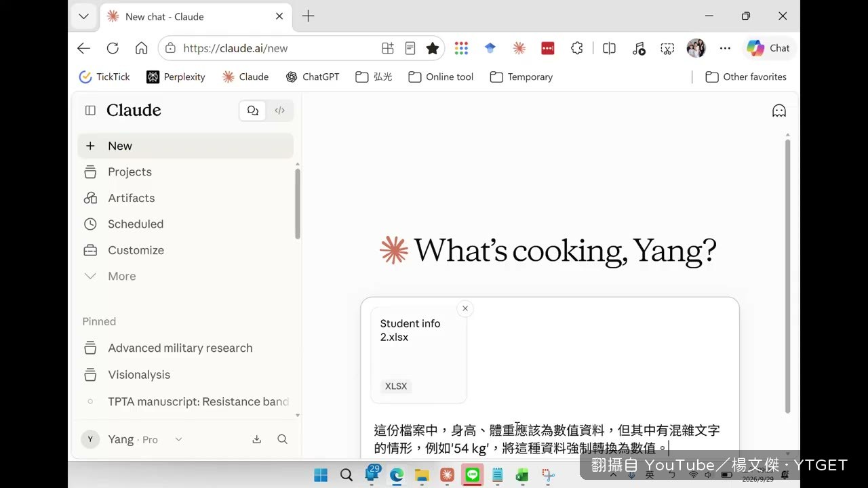Open the TickTick bookmark
The width and height of the screenshot is (868, 488).
pos(104,77)
